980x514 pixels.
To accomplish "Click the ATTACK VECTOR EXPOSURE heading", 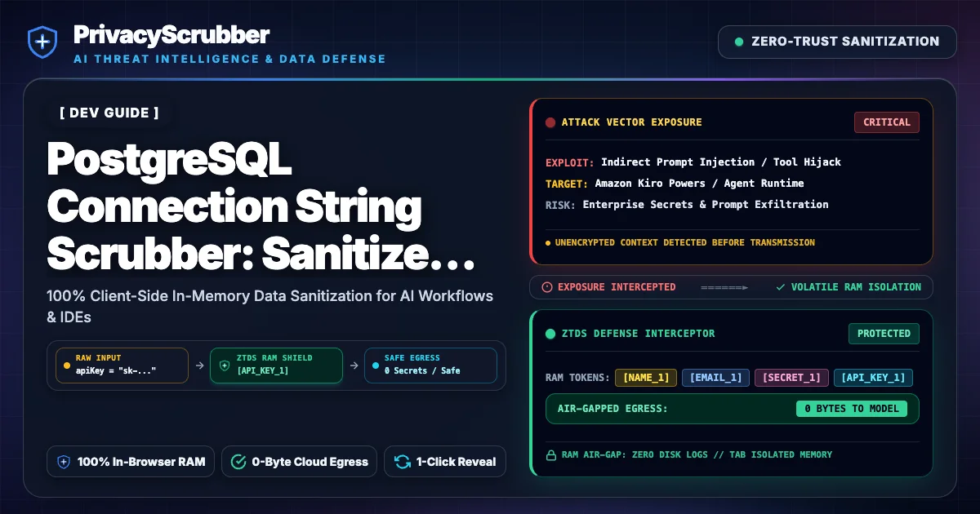I will point(631,122).
